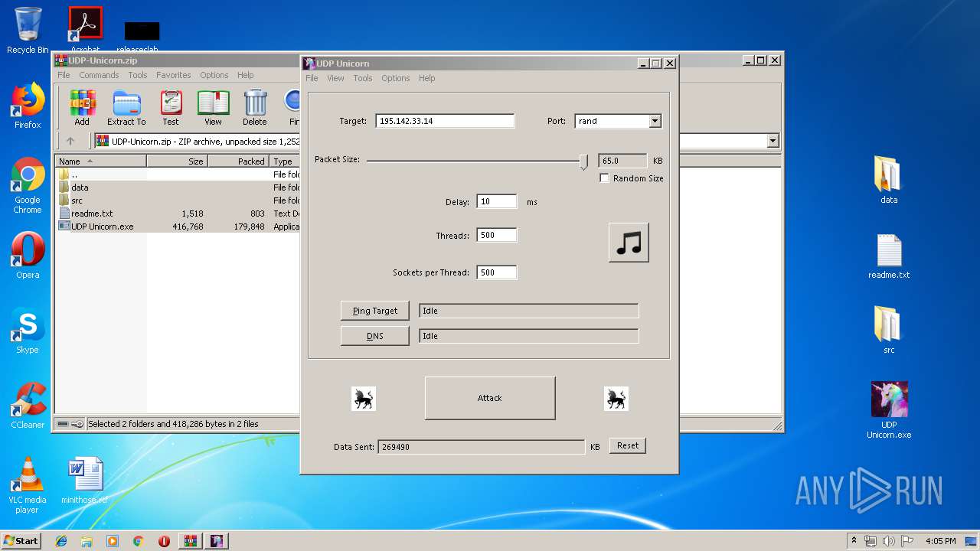Click the Add icon in WinRAR toolbar

(x=82, y=108)
